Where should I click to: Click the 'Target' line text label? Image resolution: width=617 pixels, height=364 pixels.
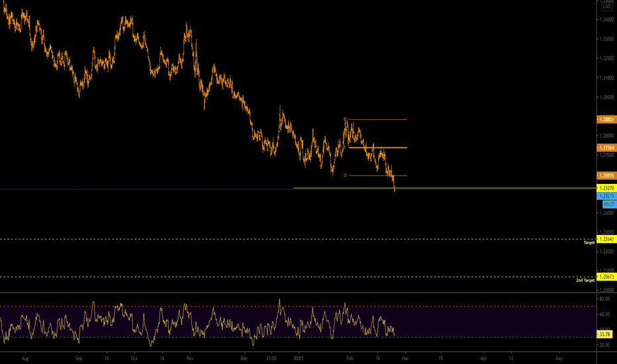click(x=589, y=243)
